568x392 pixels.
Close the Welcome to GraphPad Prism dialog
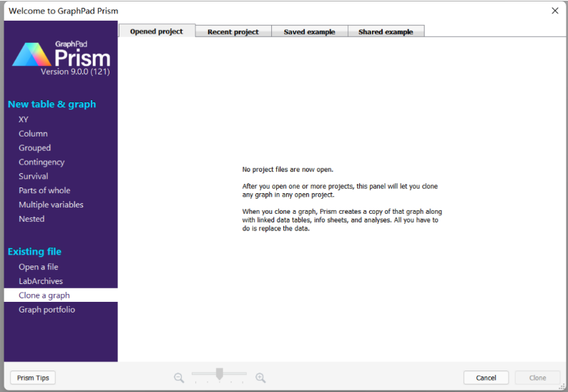click(555, 11)
